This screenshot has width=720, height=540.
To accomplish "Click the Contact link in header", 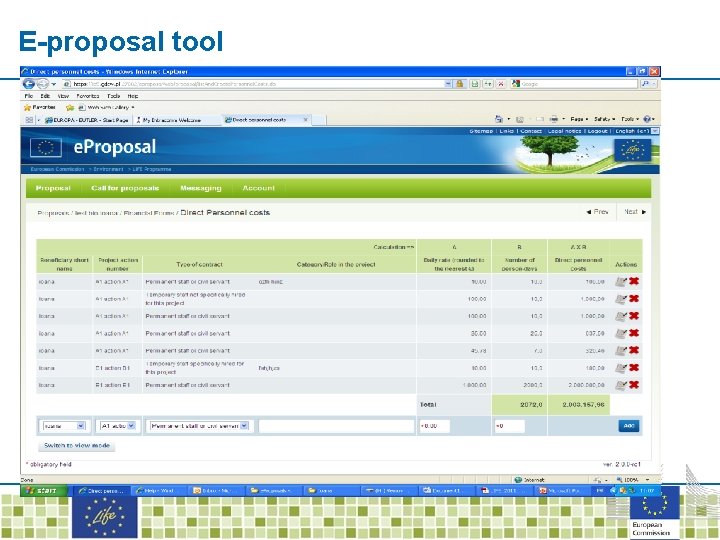I will click(531, 131).
